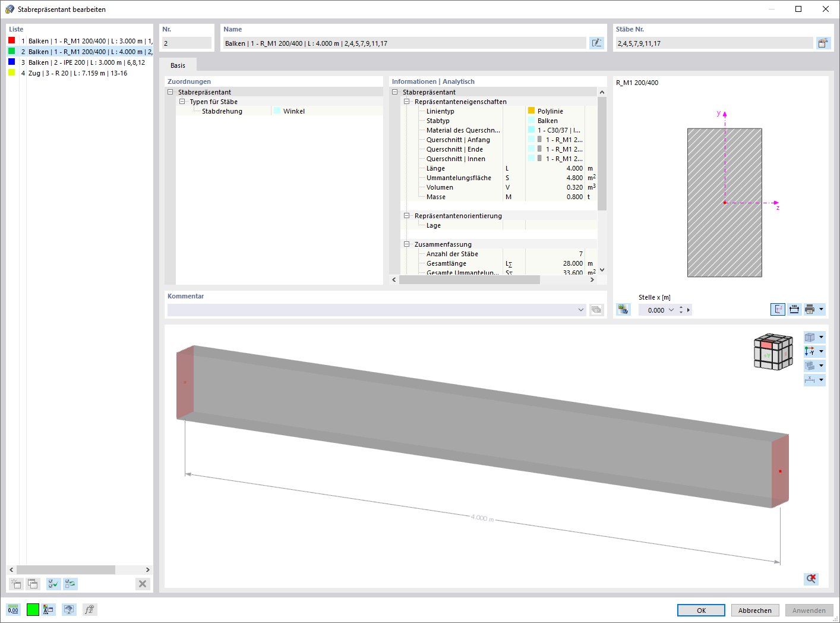Click the color legend settings icon

(49, 609)
